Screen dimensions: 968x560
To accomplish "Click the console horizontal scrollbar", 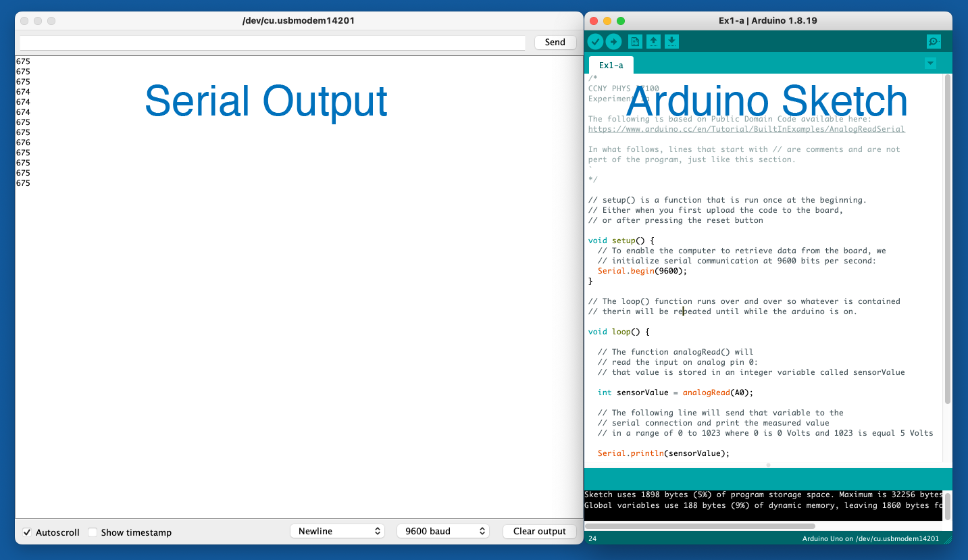I will [x=700, y=526].
